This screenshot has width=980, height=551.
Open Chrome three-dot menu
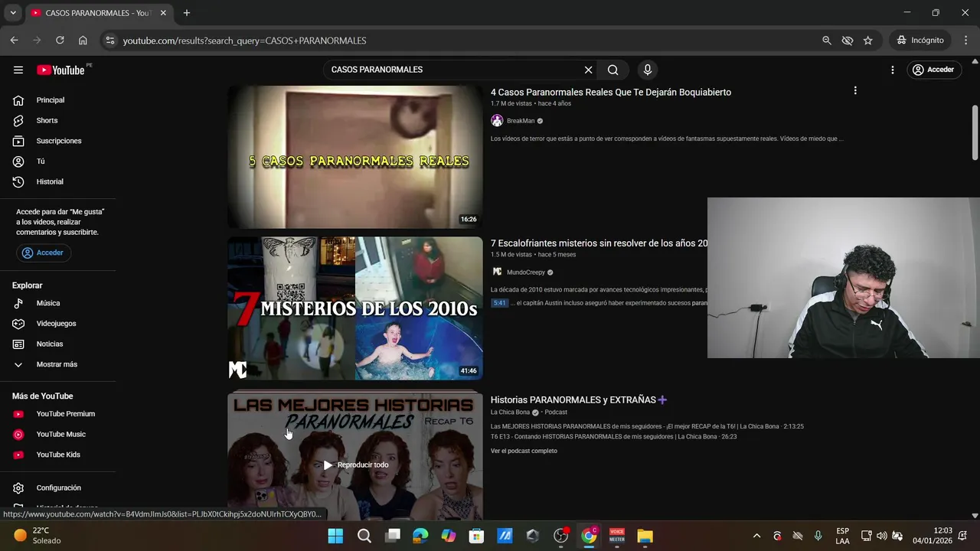tap(965, 41)
